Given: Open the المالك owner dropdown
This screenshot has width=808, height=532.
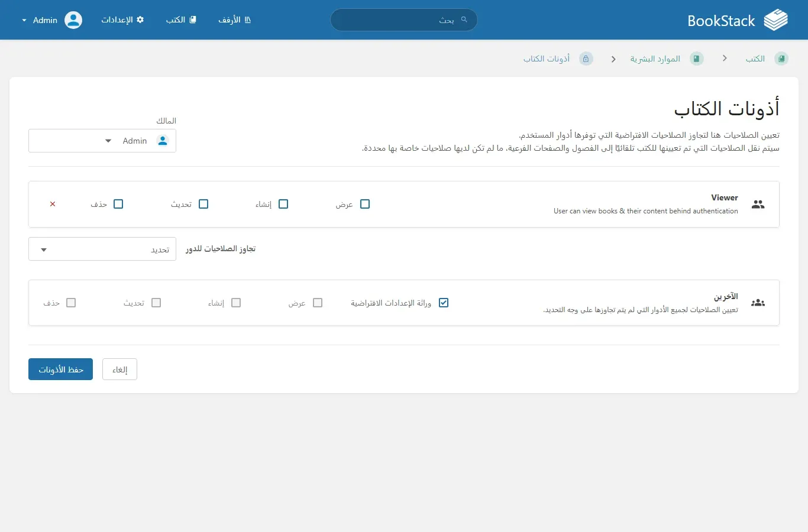Looking at the screenshot, I should tap(102, 141).
